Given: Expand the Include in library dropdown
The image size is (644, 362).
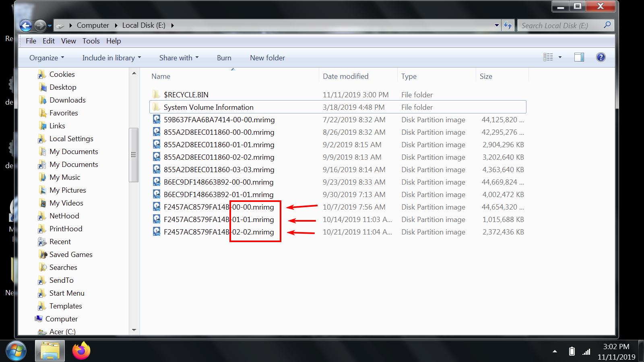Looking at the screenshot, I should (111, 58).
